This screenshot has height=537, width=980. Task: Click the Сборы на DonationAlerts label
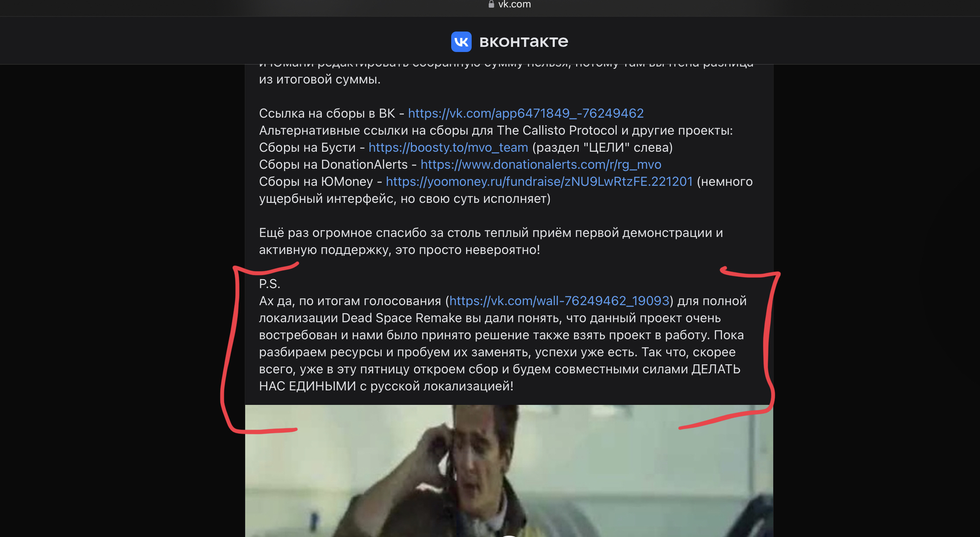coord(333,164)
